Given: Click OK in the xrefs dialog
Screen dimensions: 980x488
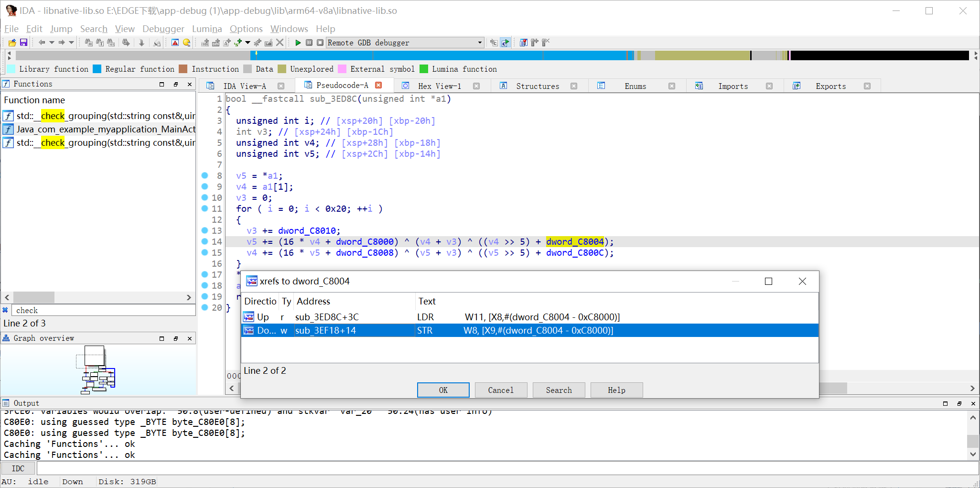Looking at the screenshot, I should [443, 390].
